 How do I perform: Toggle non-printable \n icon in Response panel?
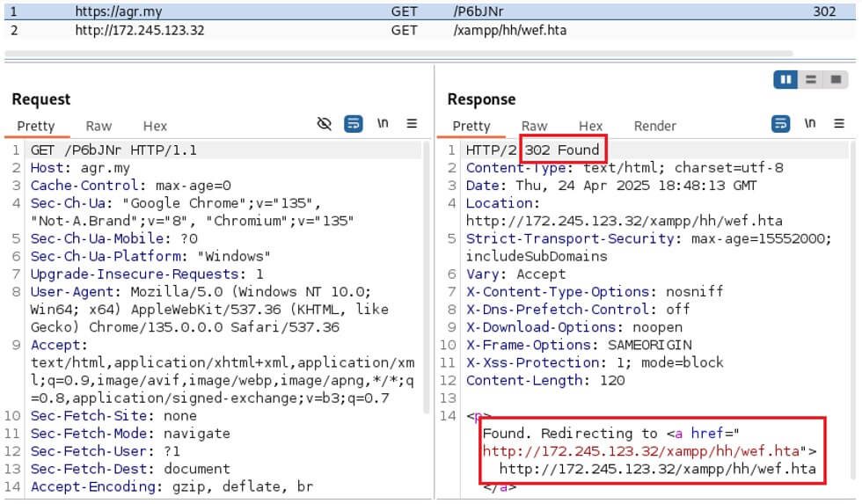click(810, 123)
